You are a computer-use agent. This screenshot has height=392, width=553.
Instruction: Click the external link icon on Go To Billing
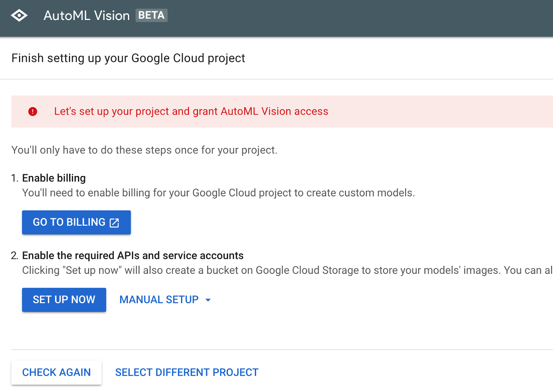tap(114, 223)
